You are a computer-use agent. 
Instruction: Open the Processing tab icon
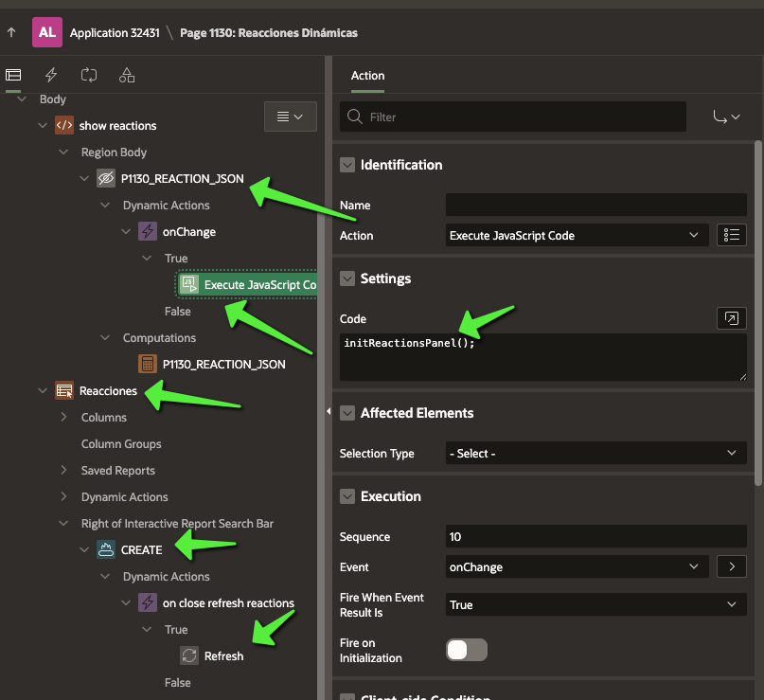point(89,75)
